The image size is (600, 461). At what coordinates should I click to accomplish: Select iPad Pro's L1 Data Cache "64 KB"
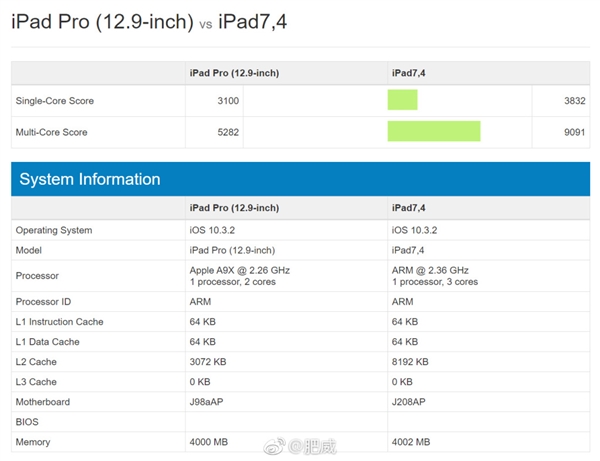coord(202,342)
